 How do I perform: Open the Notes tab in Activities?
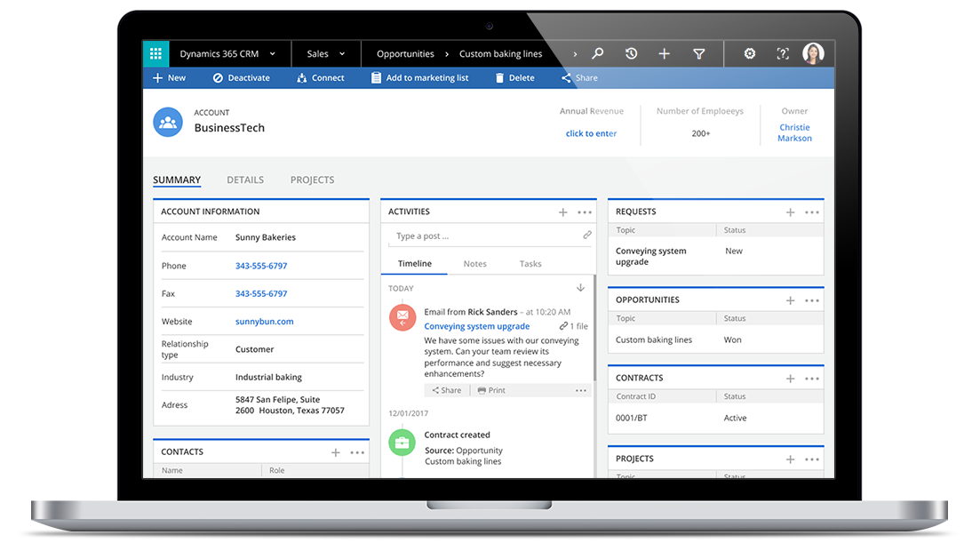point(475,264)
